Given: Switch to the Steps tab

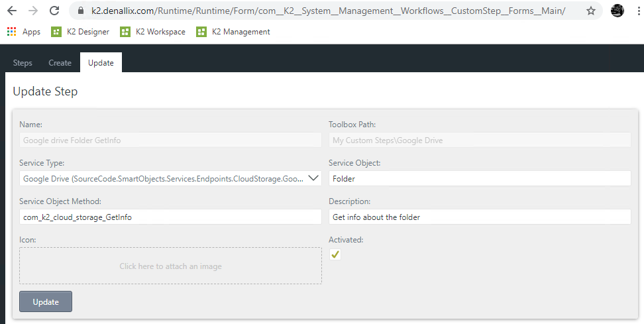Looking at the screenshot, I should [23, 63].
